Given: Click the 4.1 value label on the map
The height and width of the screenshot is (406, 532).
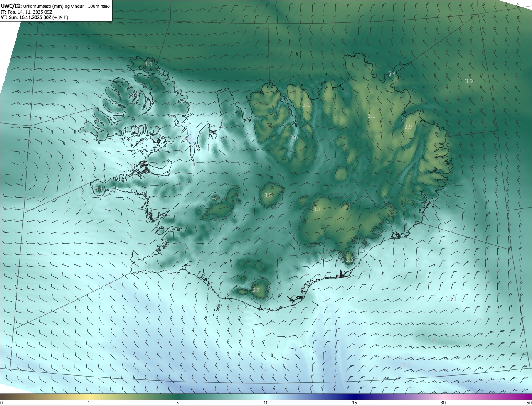Looking at the screenshot, I should (216, 198).
